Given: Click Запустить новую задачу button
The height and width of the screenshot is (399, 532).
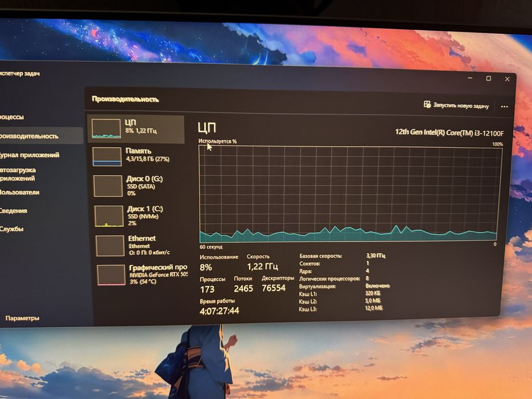Looking at the screenshot, I should point(456,105).
